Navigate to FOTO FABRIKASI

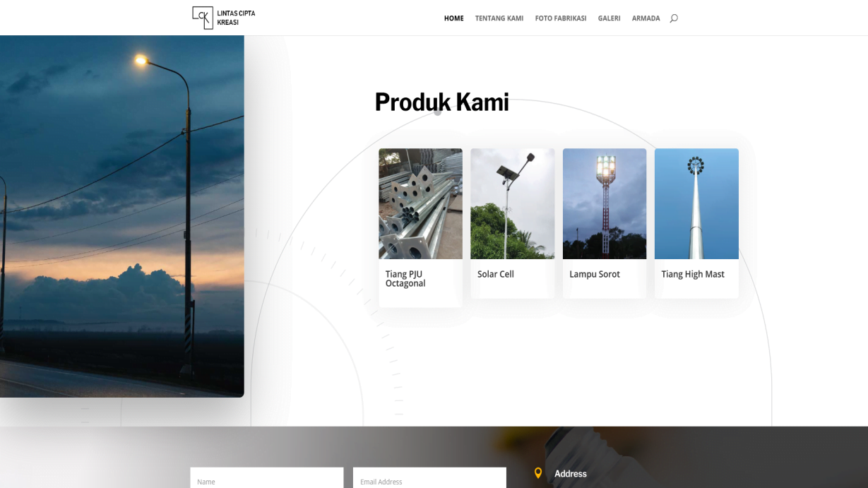pyautogui.click(x=561, y=18)
